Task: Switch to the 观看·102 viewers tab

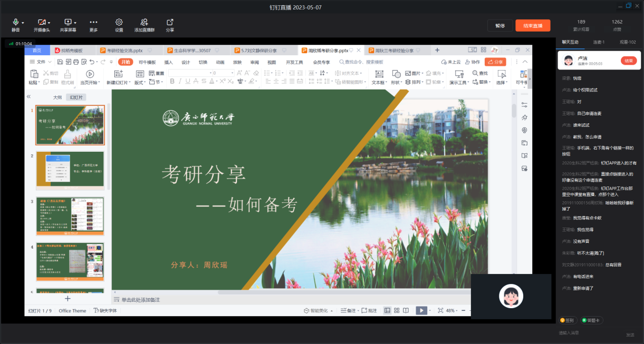Action: pos(628,42)
